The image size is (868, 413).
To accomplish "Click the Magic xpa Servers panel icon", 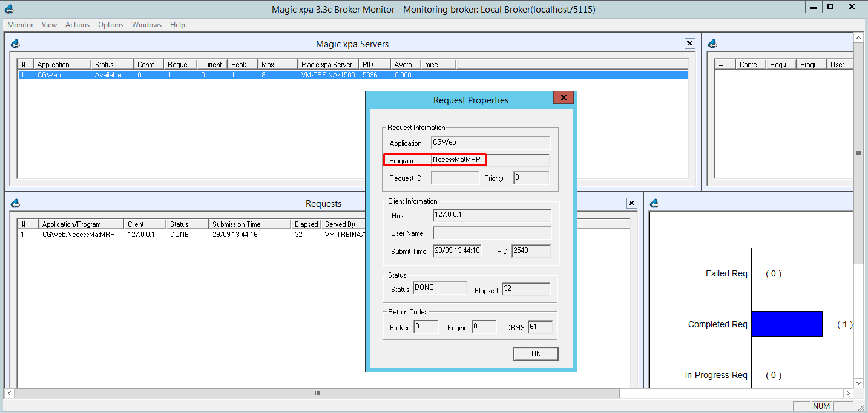I will tap(15, 44).
